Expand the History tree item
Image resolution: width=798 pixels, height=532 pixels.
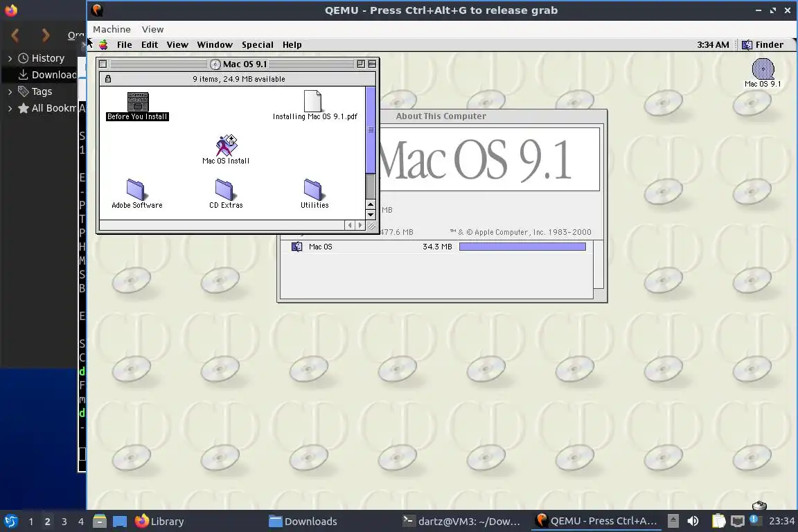[x=10, y=59]
